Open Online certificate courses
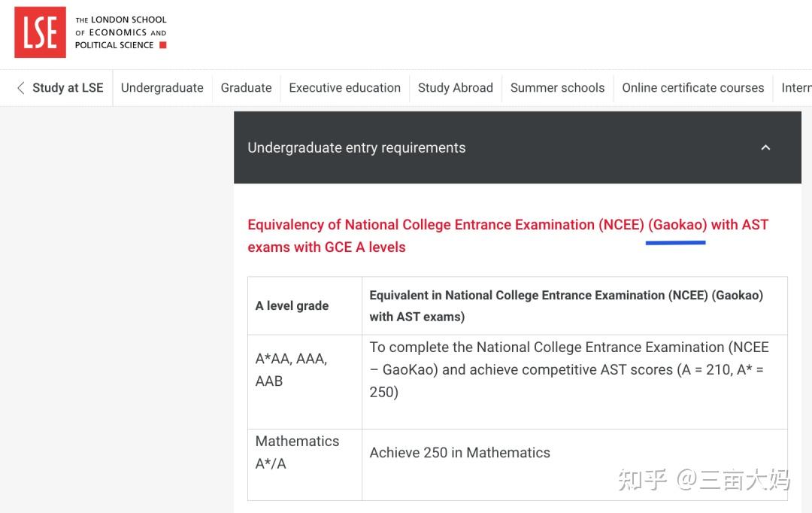The width and height of the screenshot is (812, 513). coord(693,87)
